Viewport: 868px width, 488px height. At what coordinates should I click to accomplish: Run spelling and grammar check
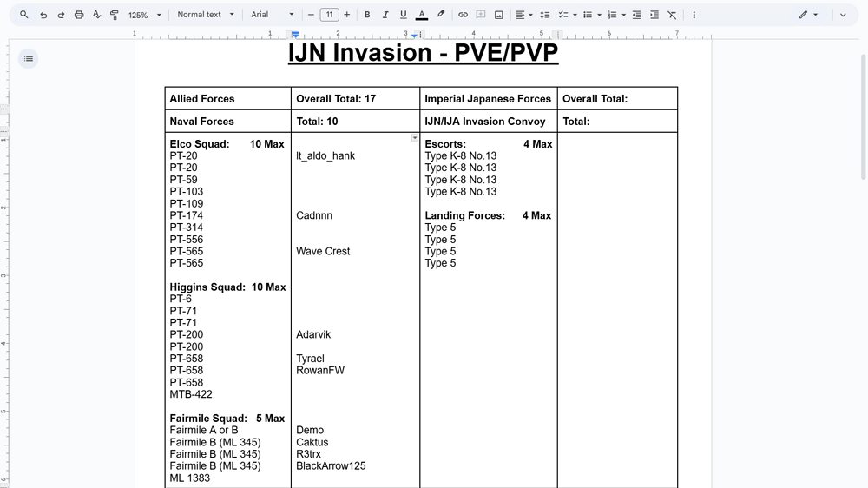97,15
